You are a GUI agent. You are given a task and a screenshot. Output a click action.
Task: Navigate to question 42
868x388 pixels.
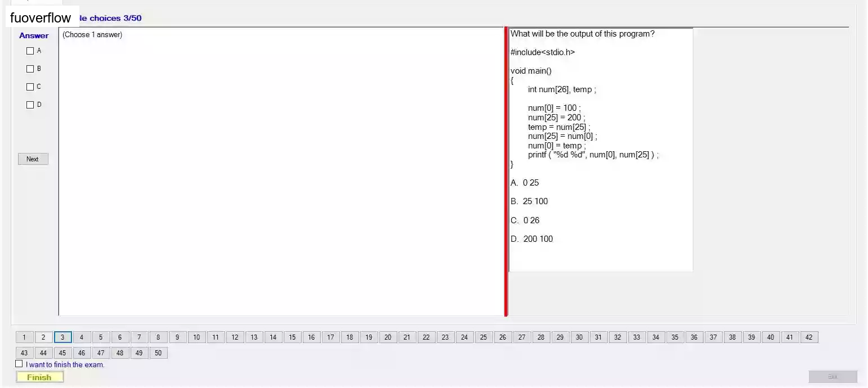pyautogui.click(x=809, y=337)
